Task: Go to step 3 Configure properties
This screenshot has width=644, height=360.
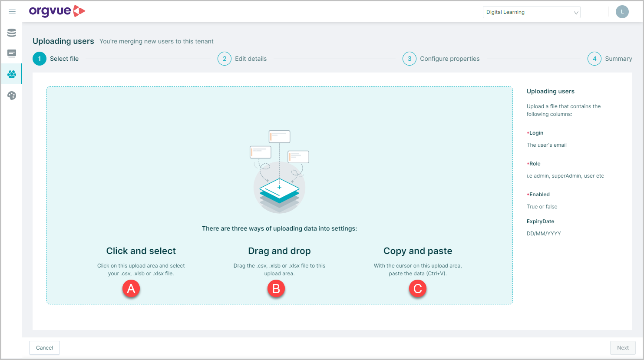Action: pos(441,59)
